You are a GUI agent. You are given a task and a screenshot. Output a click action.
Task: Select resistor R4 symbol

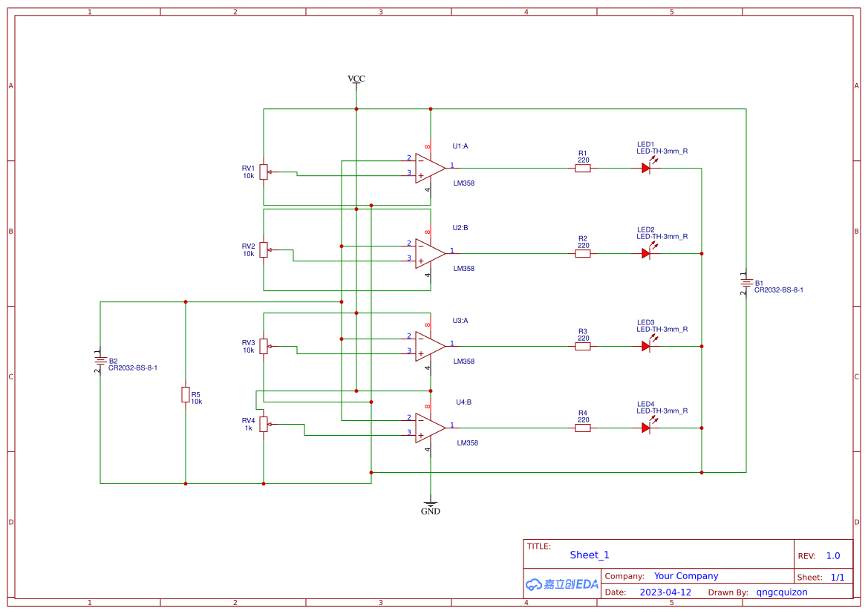click(x=583, y=428)
